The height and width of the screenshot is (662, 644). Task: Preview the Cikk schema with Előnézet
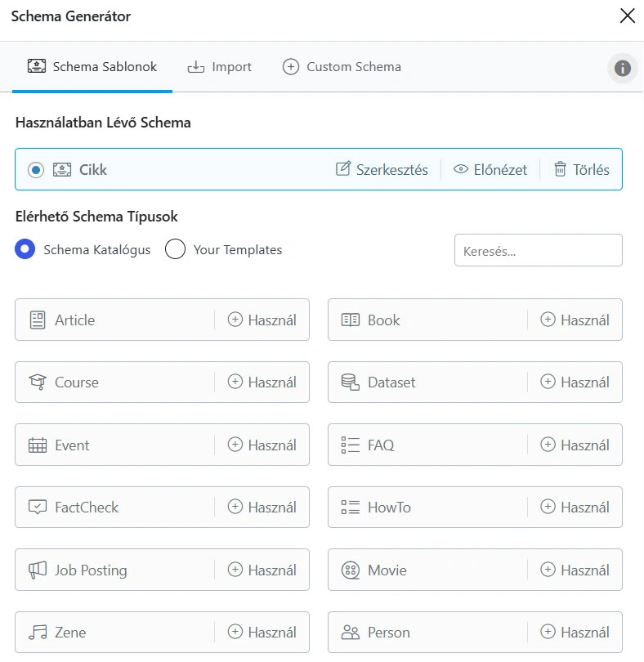pos(490,170)
